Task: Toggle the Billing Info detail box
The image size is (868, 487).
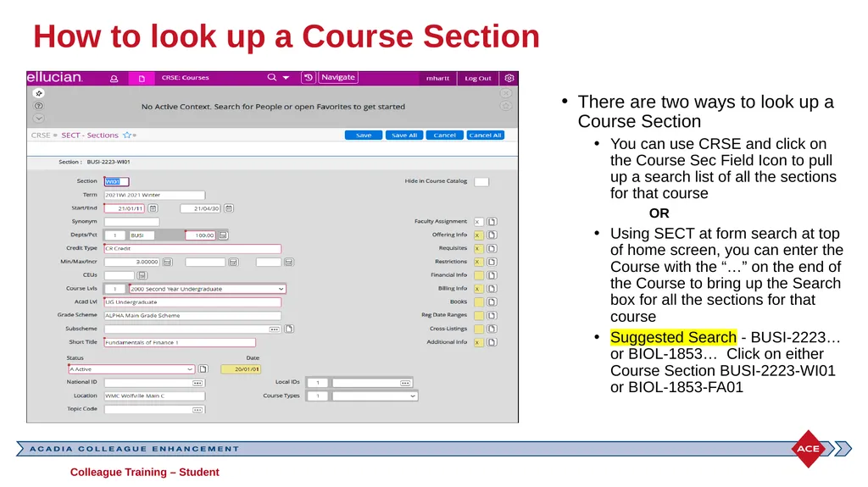Action: (x=478, y=289)
